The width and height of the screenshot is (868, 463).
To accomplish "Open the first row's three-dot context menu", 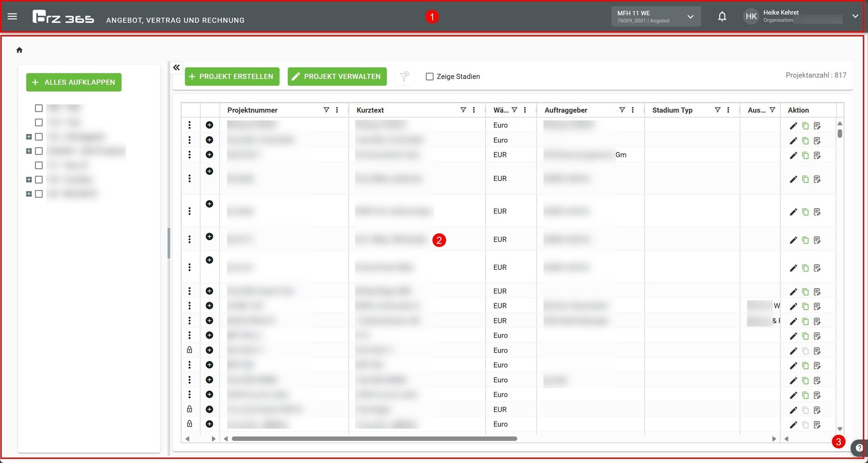I will tap(189, 125).
